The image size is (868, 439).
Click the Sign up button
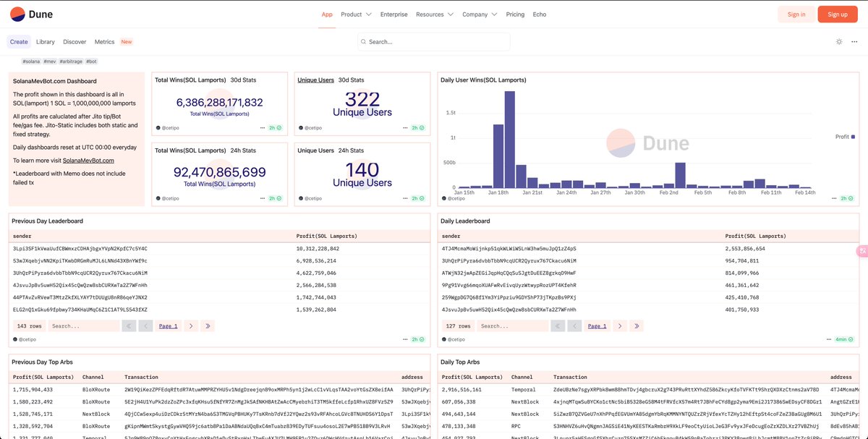point(838,14)
